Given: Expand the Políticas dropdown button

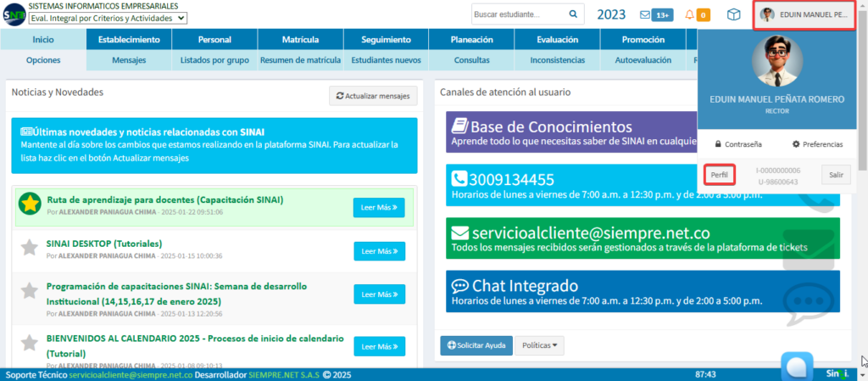Looking at the screenshot, I should coord(539,345).
